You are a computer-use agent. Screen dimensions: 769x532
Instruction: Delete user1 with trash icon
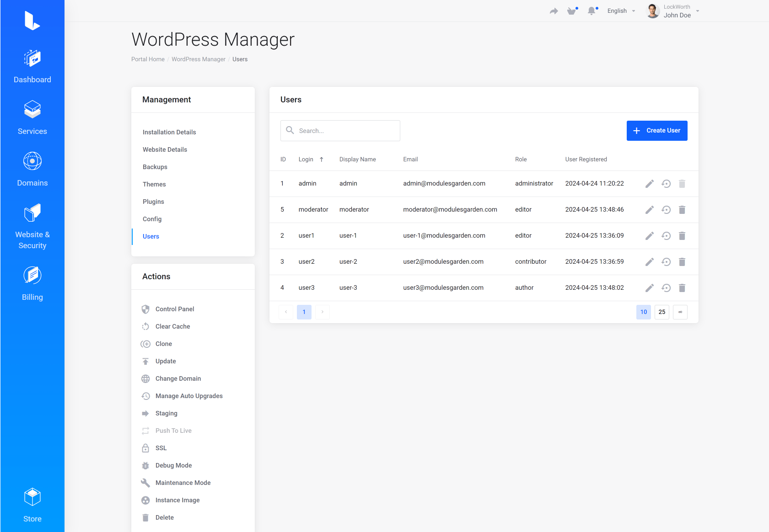click(682, 236)
